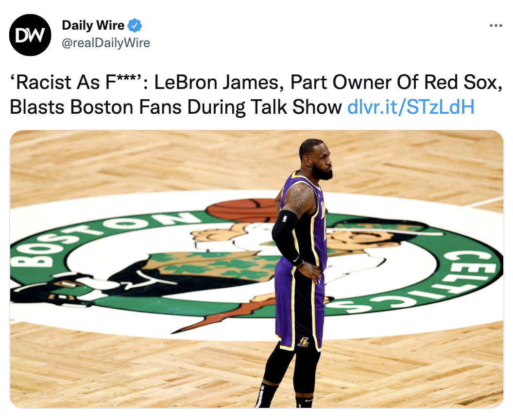Click the leprechaun's shamrock vest in logo
The width and height of the screenshot is (513, 420).
(x=213, y=266)
